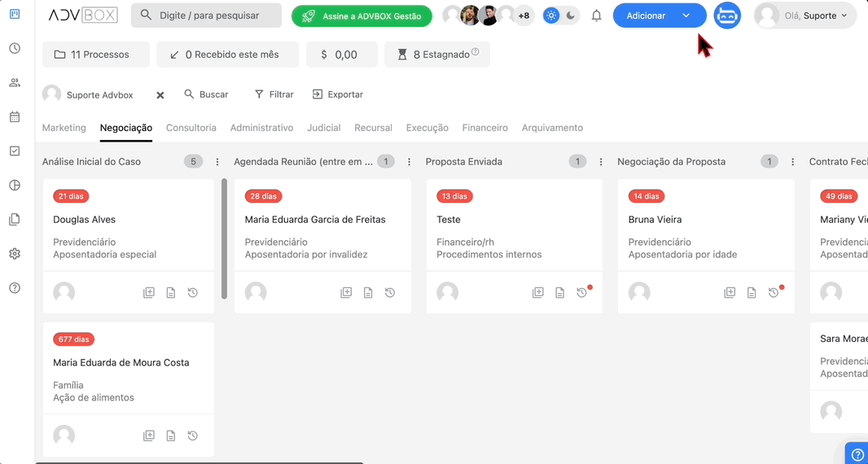Open Agendada Reunião column three-dot menu
Viewport: 868px width, 464px height.
point(409,162)
